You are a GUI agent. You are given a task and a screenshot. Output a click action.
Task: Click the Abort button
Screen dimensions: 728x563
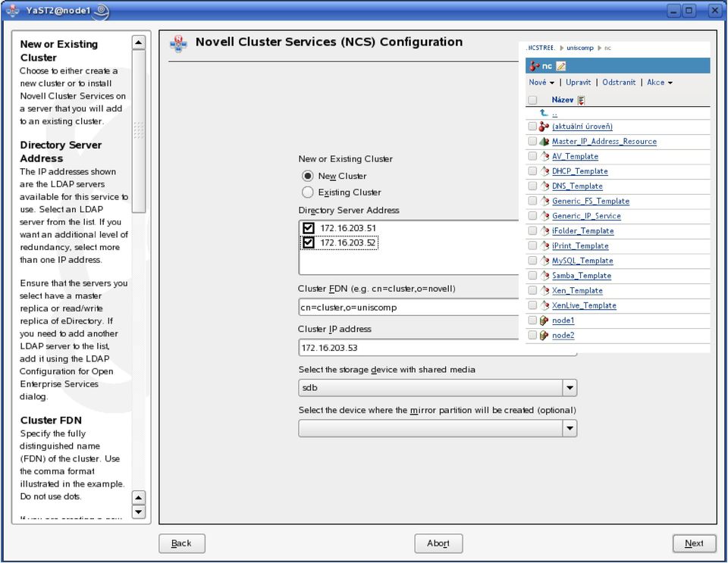(x=438, y=543)
